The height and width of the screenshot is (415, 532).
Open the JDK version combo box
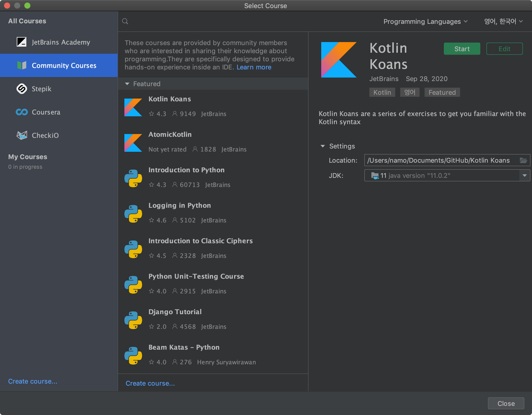coord(524,175)
